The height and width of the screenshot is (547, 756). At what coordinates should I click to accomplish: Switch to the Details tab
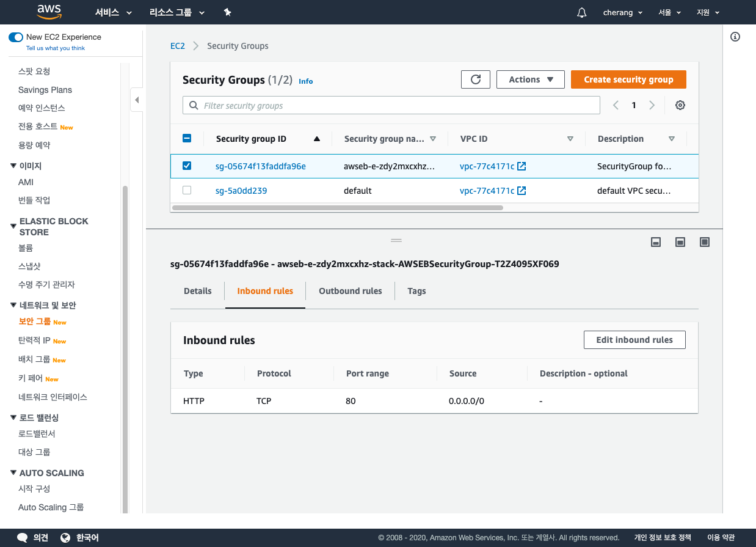(x=198, y=291)
